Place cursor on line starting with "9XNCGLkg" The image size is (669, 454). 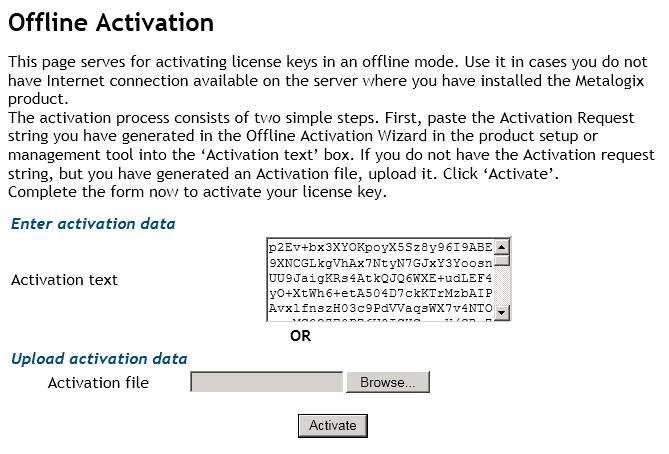tap(380, 263)
